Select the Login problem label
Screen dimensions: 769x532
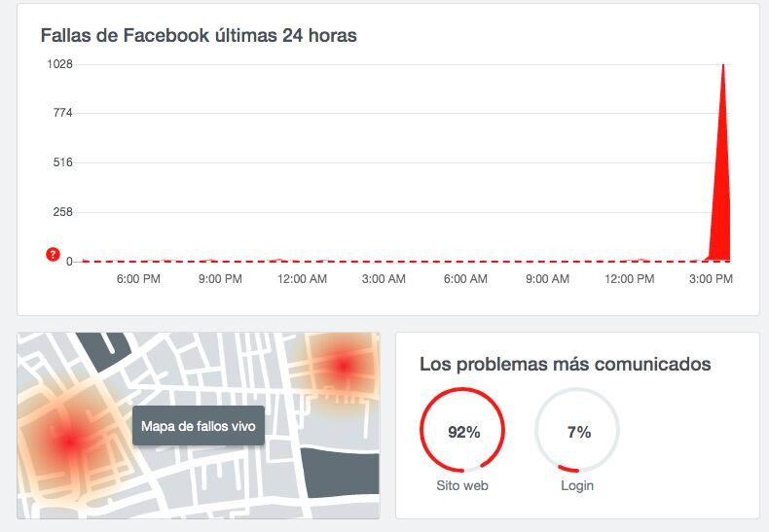point(577,485)
